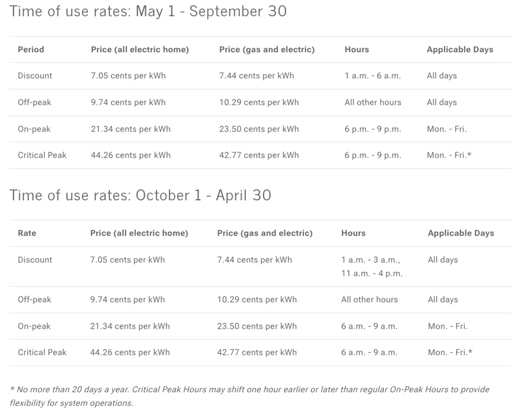This screenshot has height=420, width=522.
Task: Click winter Hours column header
Action: [x=353, y=233]
